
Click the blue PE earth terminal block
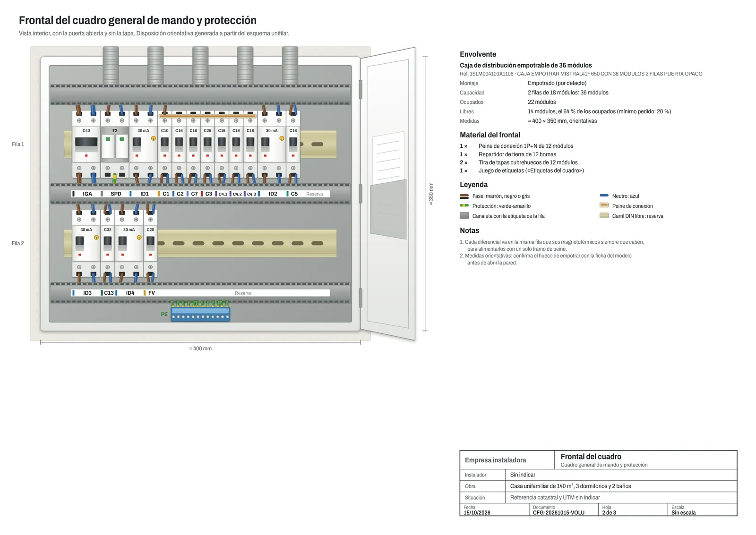tap(200, 314)
